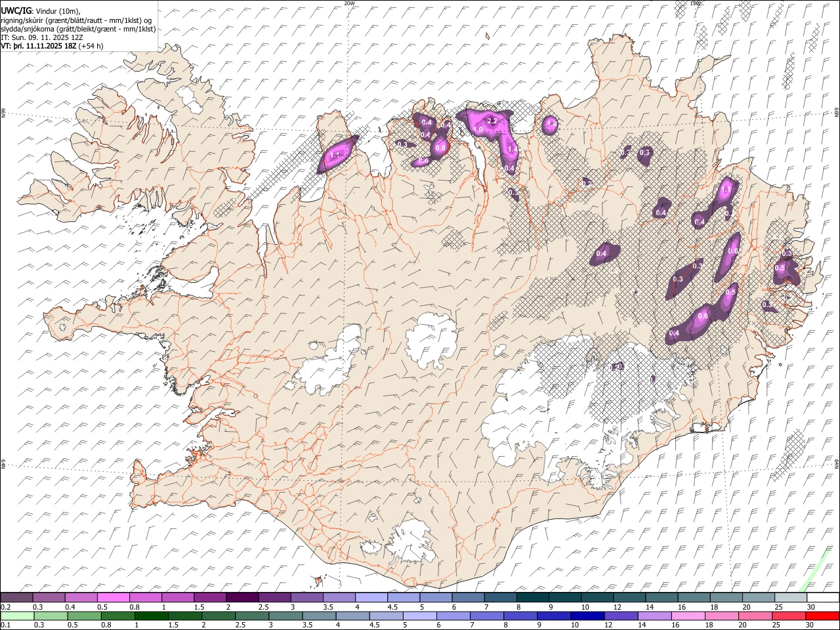Click the bright pink 0.5–0.8 snow legend swatch

pos(113,597)
